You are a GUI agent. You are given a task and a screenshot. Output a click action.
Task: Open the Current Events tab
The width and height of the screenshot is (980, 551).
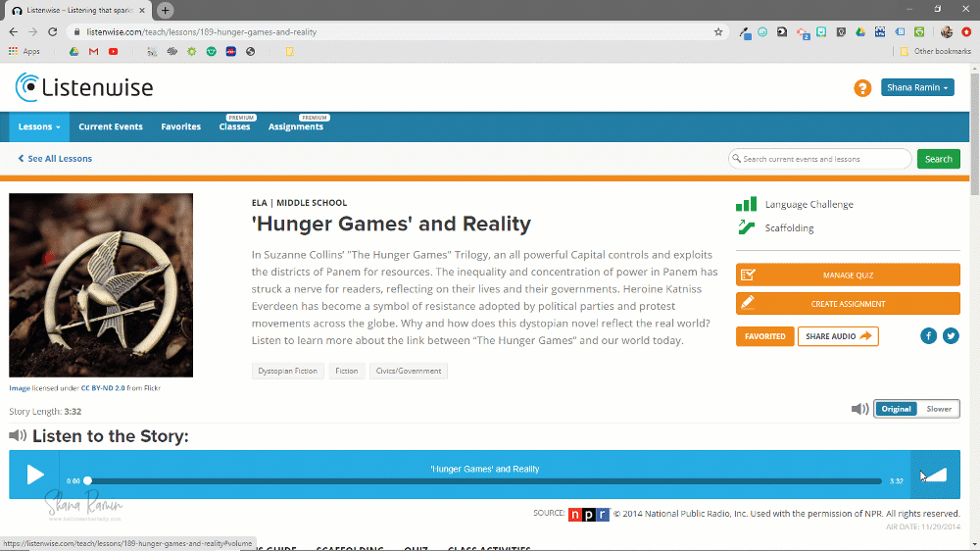[x=111, y=126]
